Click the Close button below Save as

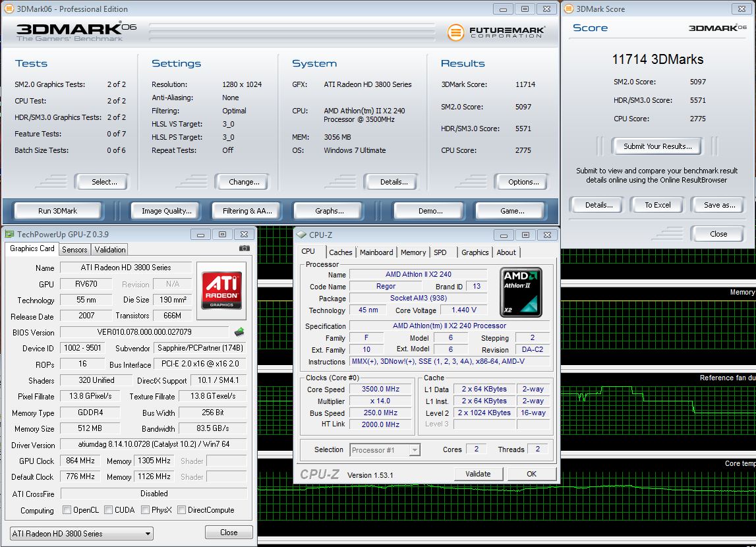point(718,234)
